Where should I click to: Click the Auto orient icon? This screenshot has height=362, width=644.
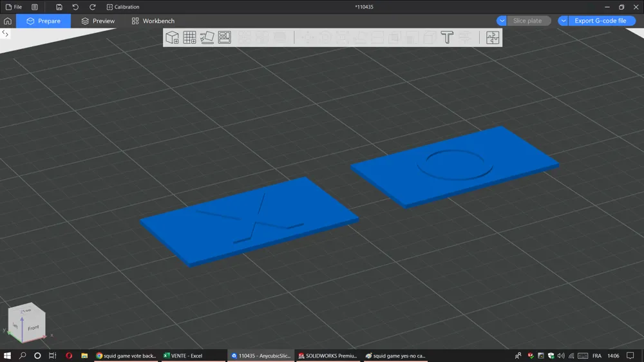[x=207, y=37]
